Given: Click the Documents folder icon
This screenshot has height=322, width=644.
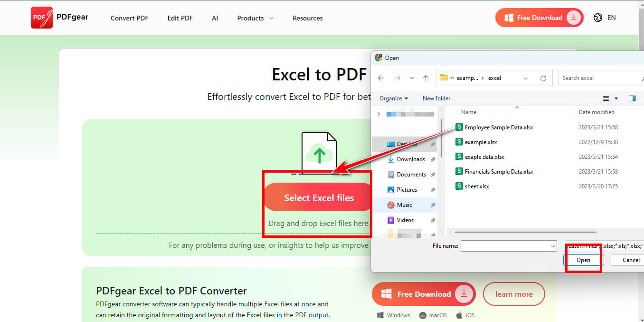Looking at the screenshot, I should pos(391,174).
